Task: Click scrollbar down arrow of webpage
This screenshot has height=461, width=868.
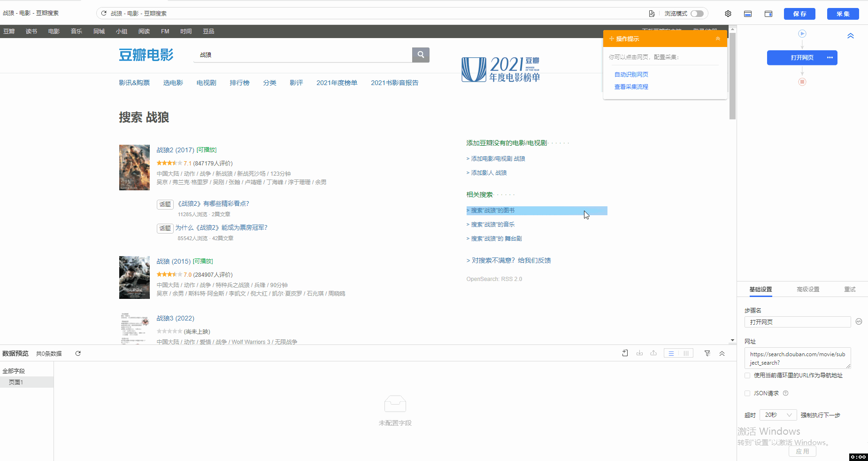Action: click(732, 340)
